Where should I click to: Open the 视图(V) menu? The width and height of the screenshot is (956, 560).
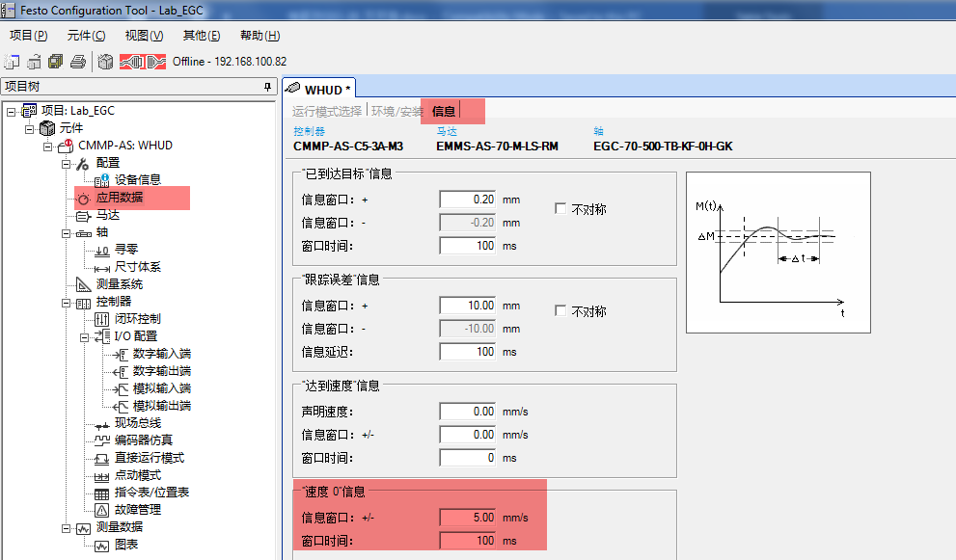144,36
